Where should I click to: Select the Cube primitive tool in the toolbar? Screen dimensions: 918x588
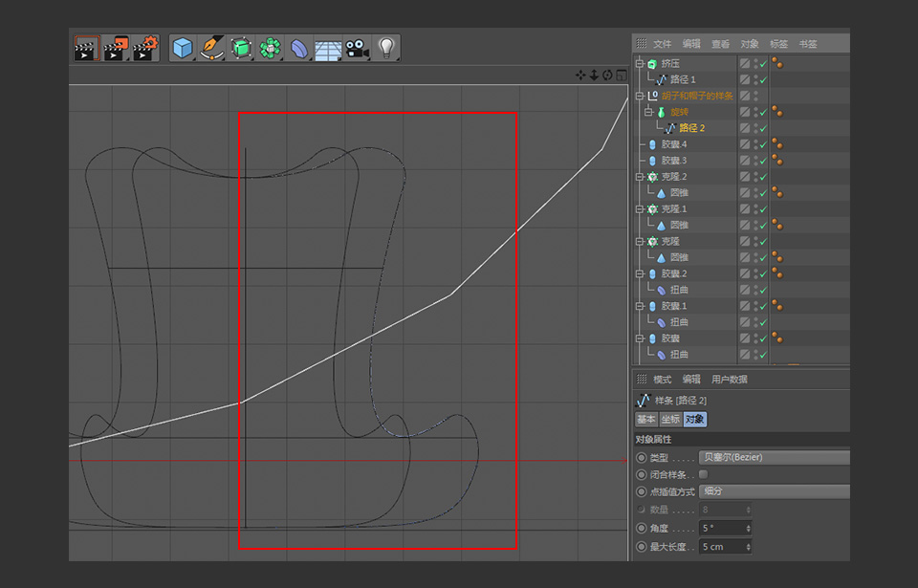coord(181,48)
